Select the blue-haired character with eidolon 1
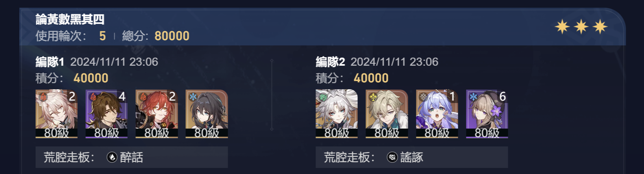 pyautogui.click(x=437, y=114)
